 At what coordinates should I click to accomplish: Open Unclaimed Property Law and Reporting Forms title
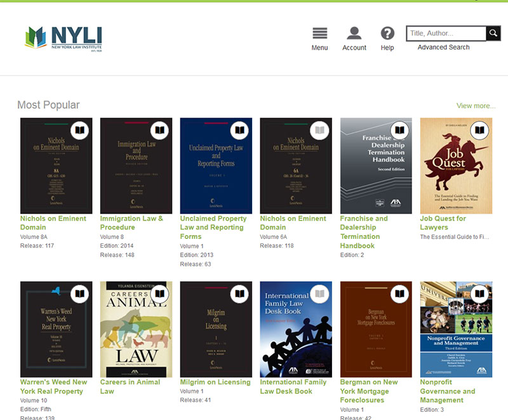[x=213, y=227]
